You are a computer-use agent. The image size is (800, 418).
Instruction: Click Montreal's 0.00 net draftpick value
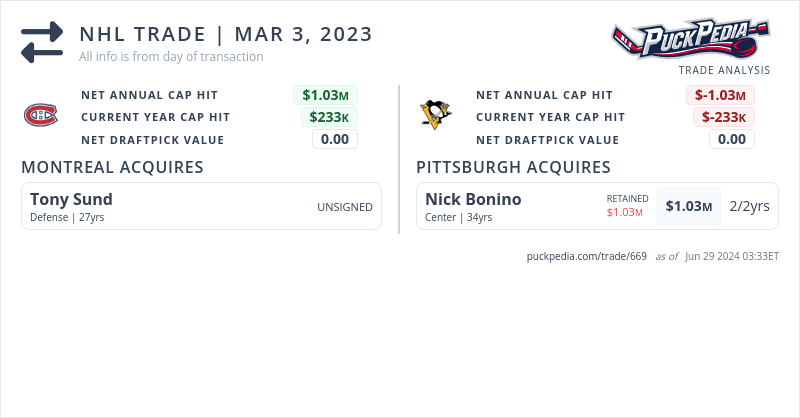coord(334,139)
